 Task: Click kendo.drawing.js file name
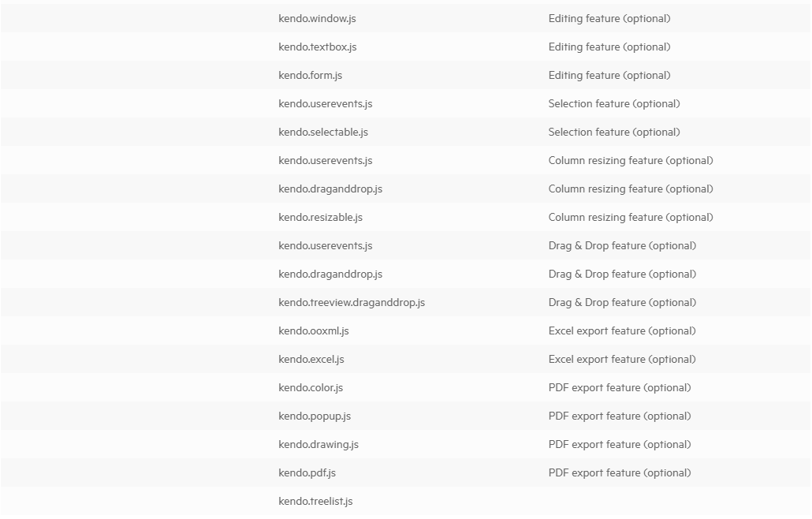[318, 444]
